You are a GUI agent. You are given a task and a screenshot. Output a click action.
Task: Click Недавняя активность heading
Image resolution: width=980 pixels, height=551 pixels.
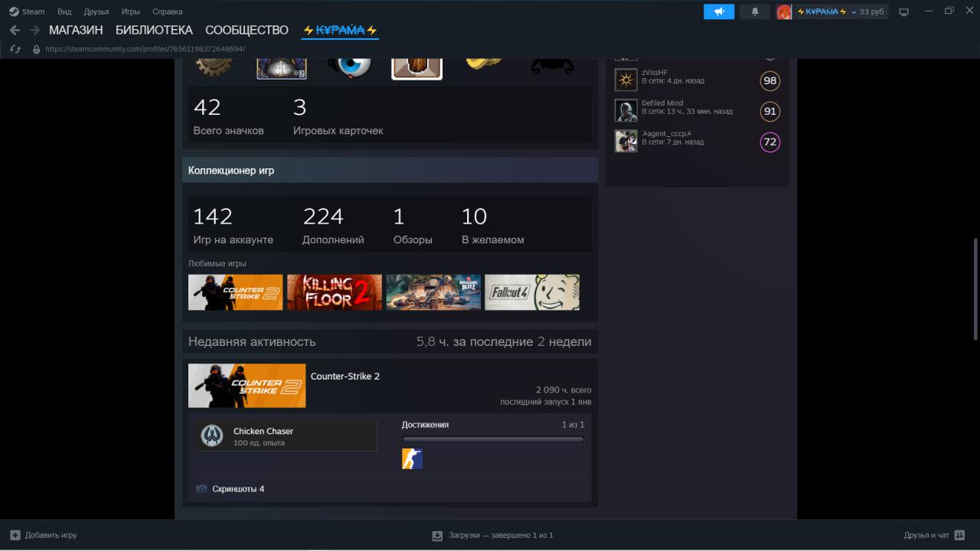click(252, 341)
